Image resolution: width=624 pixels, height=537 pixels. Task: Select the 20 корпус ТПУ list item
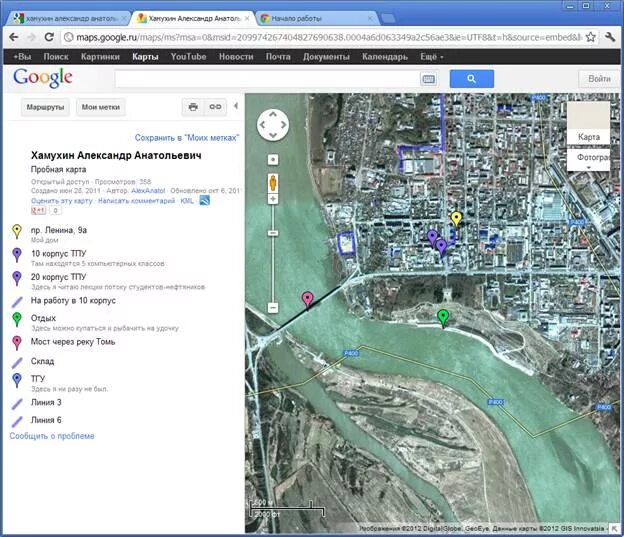pyautogui.click(x=58, y=277)
